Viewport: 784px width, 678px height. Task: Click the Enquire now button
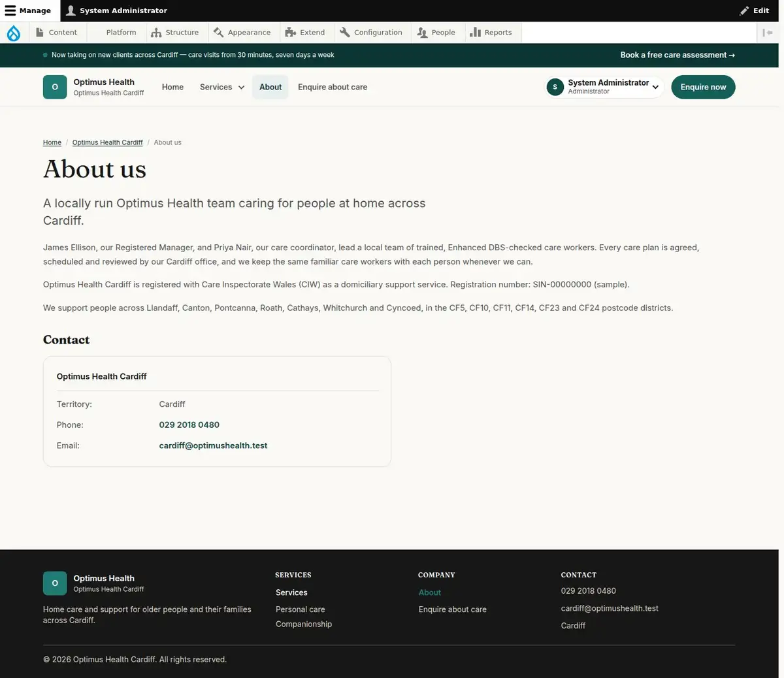tap(703, 87)
